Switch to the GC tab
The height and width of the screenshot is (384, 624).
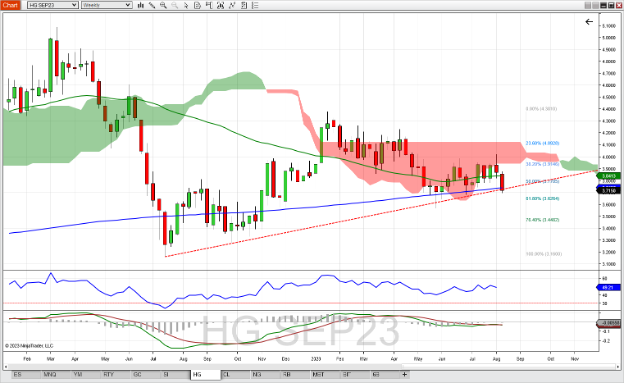[x=146, y=374]
